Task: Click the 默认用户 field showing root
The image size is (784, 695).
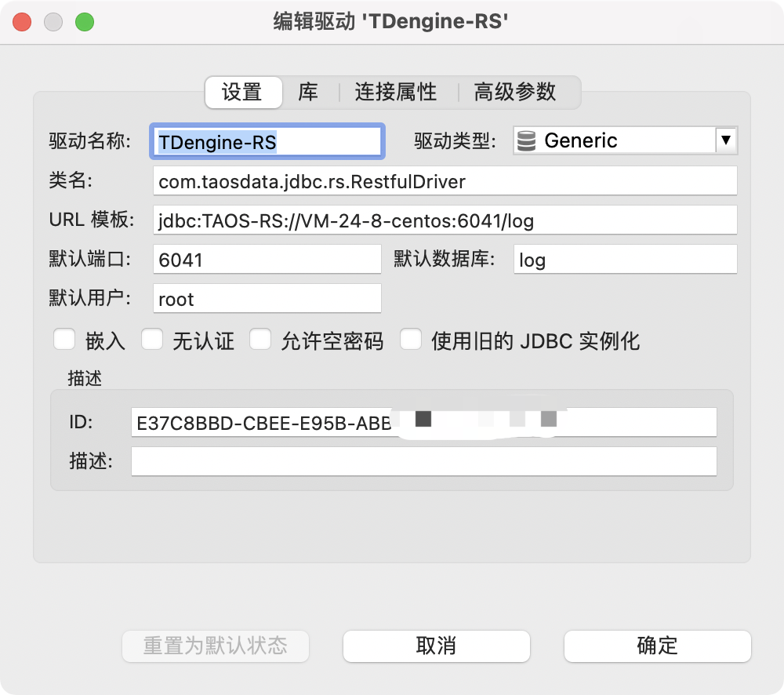Action: point(267,298)
